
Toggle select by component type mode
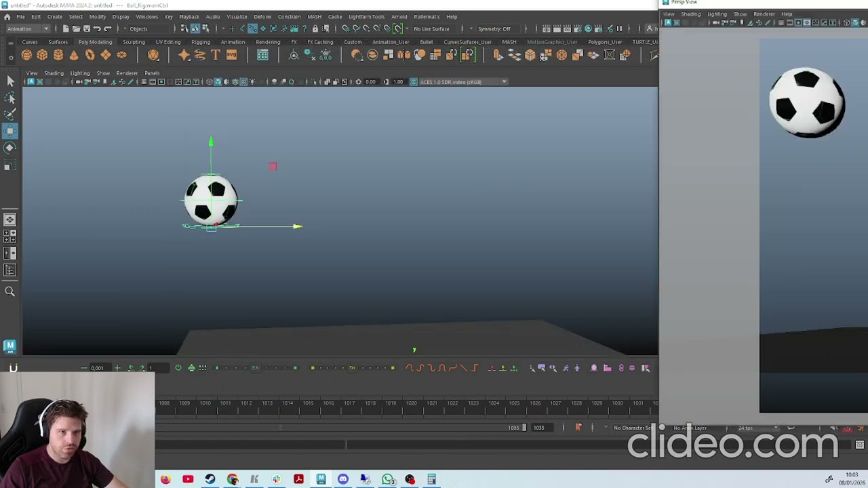point(205,28)
